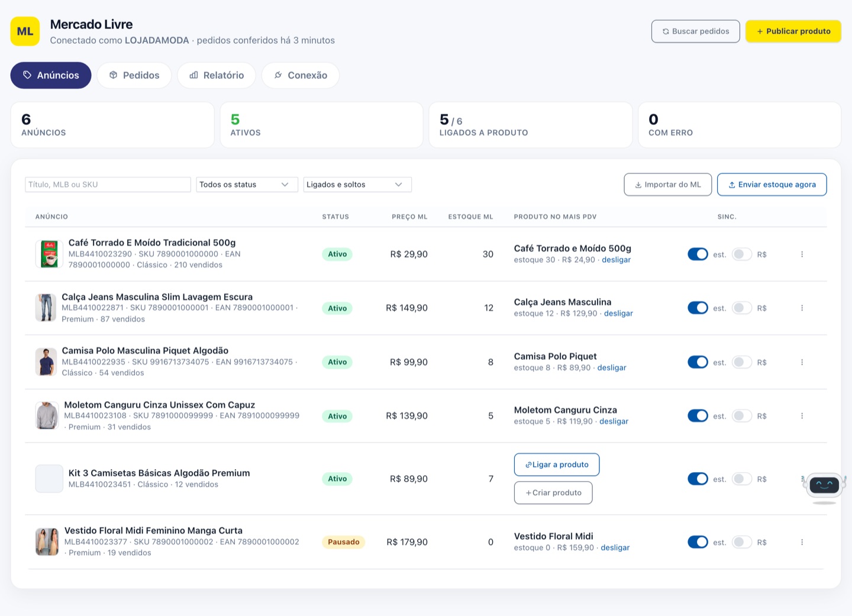Click 'desligar' link for Vestido Floral Midi
Image resolution: width=852 pixels, height=616 pixels.
[x=615, y=548]
